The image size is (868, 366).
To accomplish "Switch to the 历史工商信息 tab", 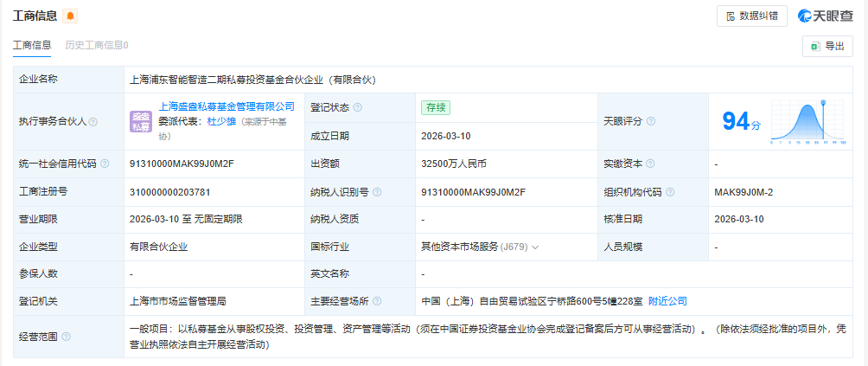I will (x=97, y=45).
